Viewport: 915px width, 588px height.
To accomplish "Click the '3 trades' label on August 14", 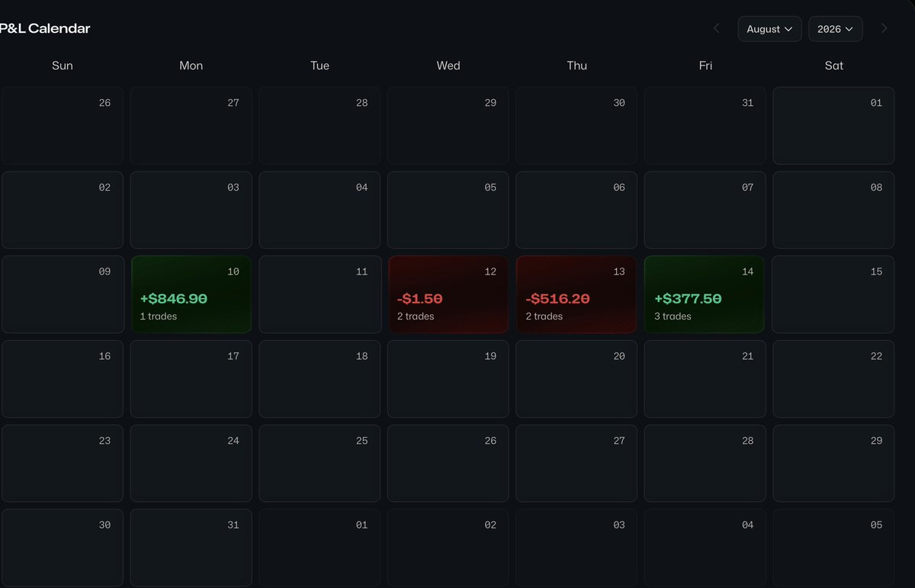I will click(673, 316).
